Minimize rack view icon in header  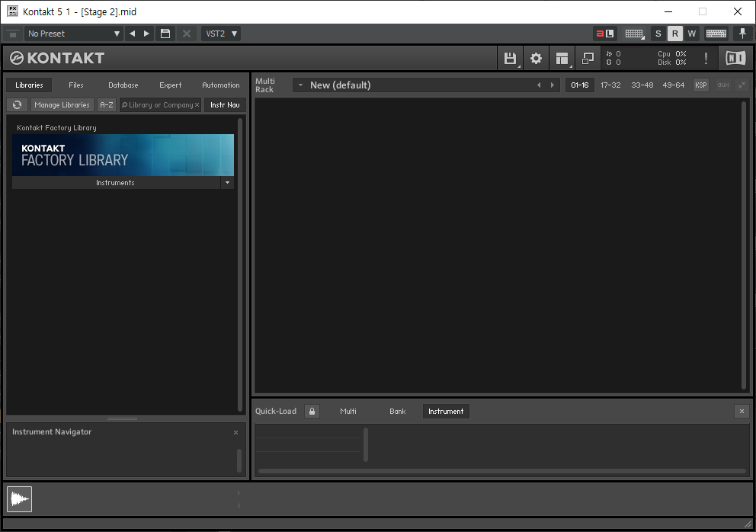[x=588, y=59]
